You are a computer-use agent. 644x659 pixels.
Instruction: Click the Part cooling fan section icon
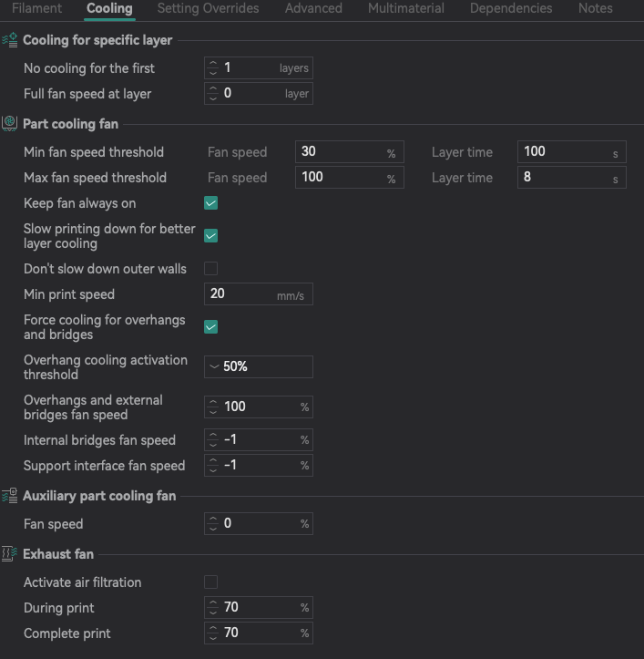pos(10,124)
